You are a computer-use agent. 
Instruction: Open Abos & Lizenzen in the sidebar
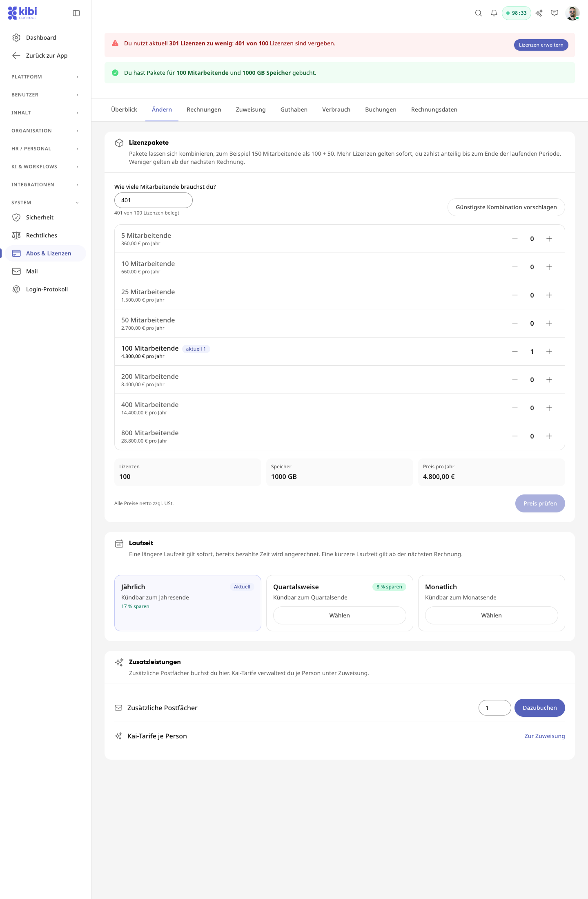tap(45, 253)
